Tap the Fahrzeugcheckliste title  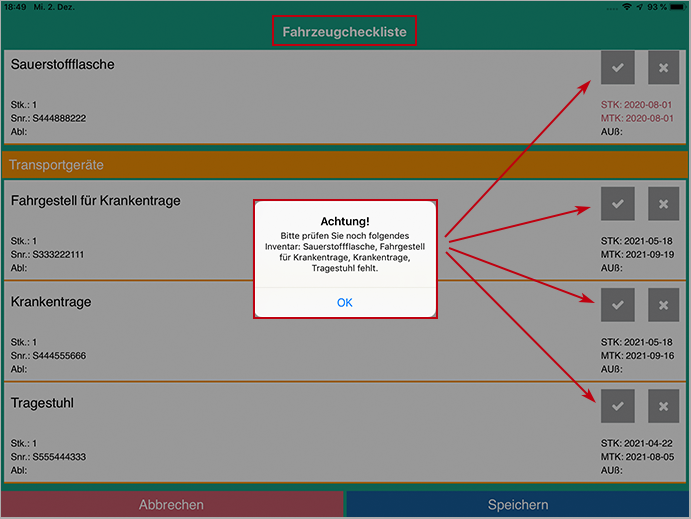tap(345, 32)
